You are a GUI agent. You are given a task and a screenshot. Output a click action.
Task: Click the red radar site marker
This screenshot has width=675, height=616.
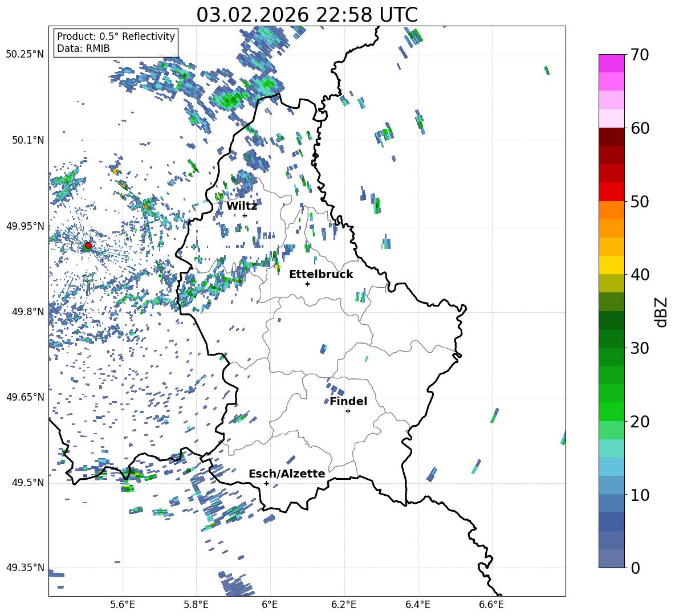[88, 245]
